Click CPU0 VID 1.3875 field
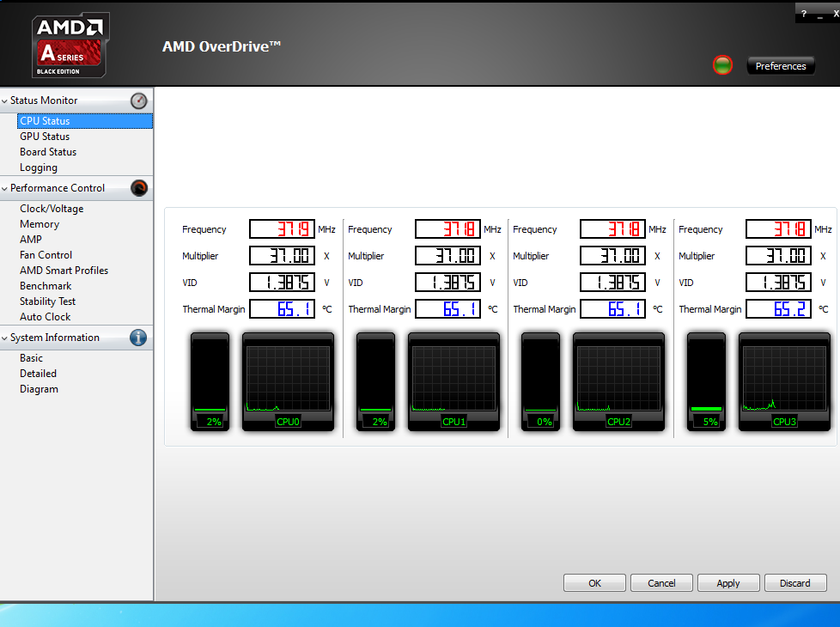 click(282, 282)
